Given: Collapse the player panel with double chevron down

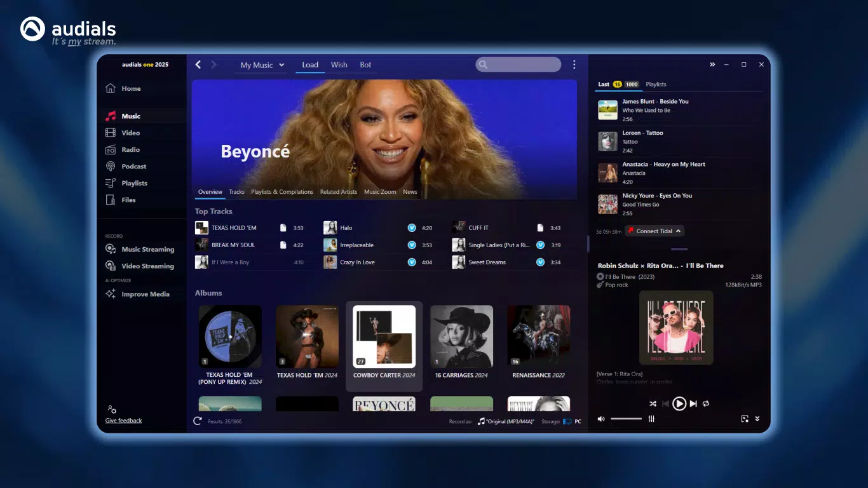Looking at the screenshot, I should pos(757,419).
